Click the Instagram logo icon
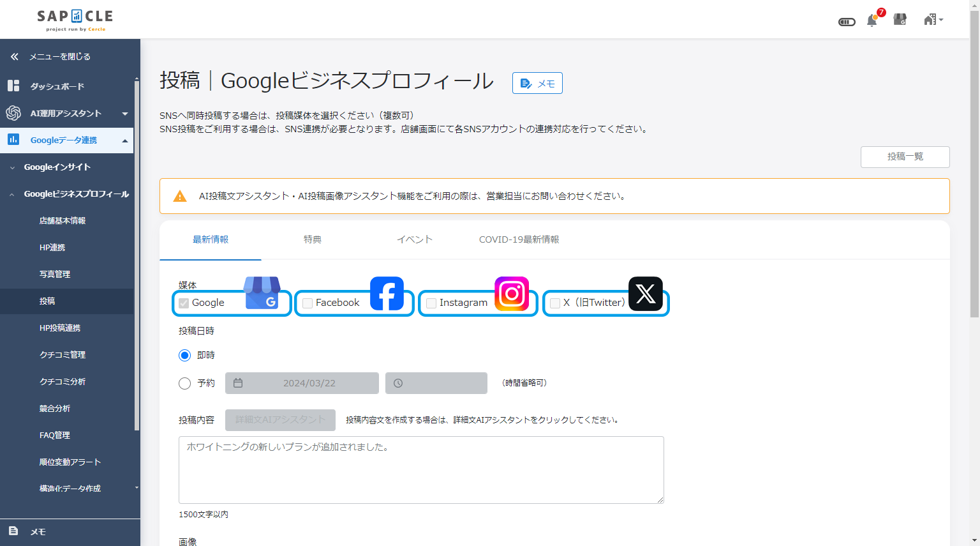This screenshot has width=980, height=546. [512, 294]
